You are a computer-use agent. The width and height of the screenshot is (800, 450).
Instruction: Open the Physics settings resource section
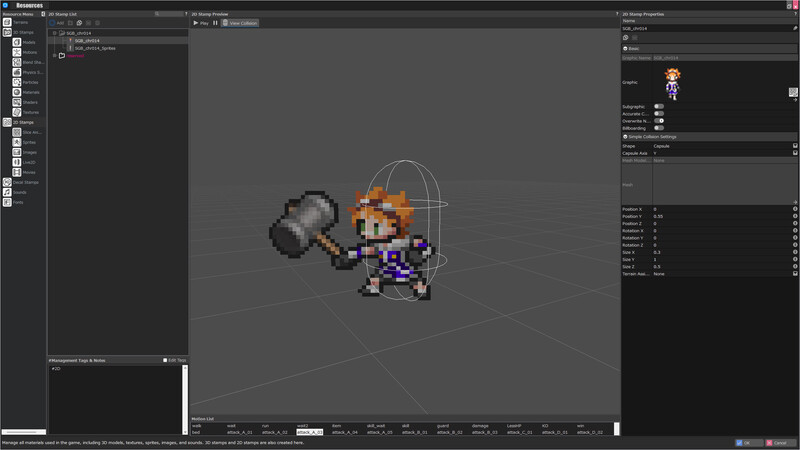pos(28,72)
